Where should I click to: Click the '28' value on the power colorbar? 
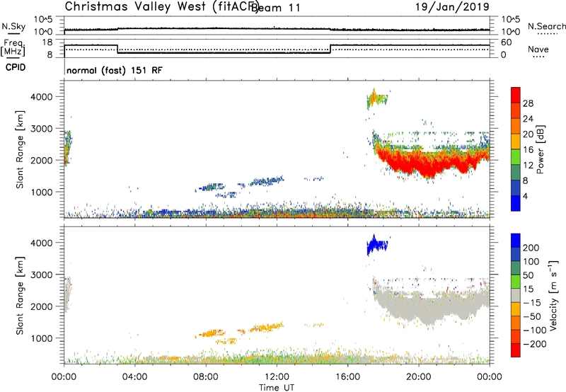(x=528, y=103)
